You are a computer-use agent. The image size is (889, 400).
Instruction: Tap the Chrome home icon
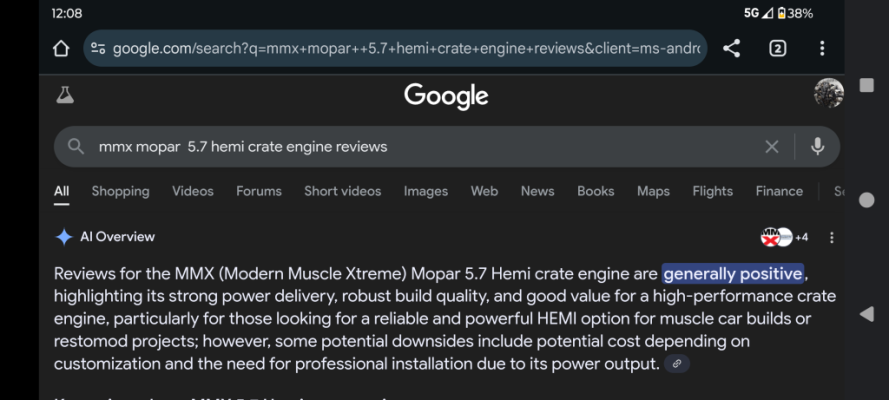[x=61, y=49]
